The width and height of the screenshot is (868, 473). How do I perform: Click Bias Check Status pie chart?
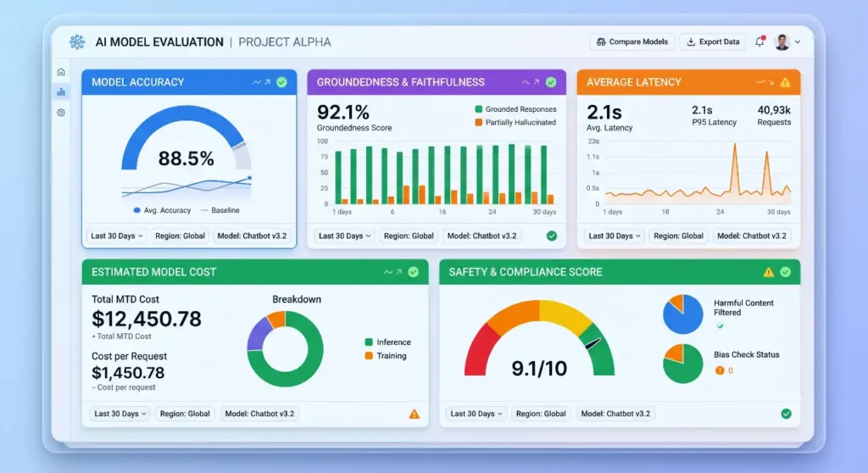coord(683,364)
